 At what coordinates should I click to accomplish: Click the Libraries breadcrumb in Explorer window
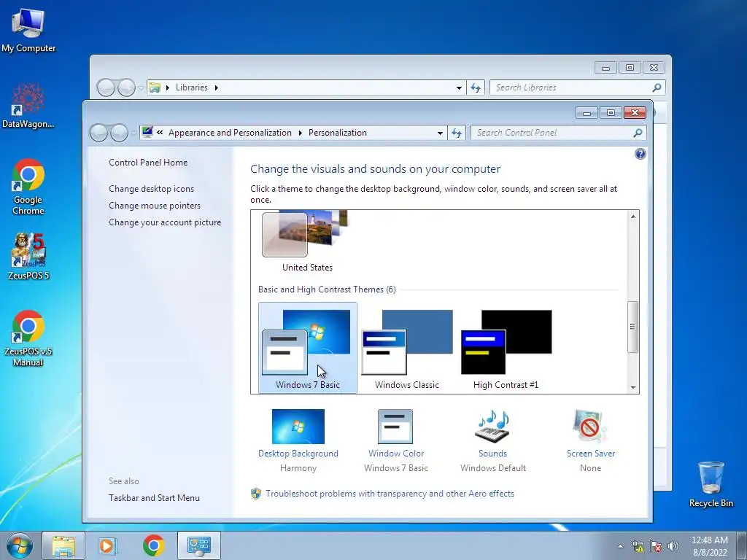point(192,87)
